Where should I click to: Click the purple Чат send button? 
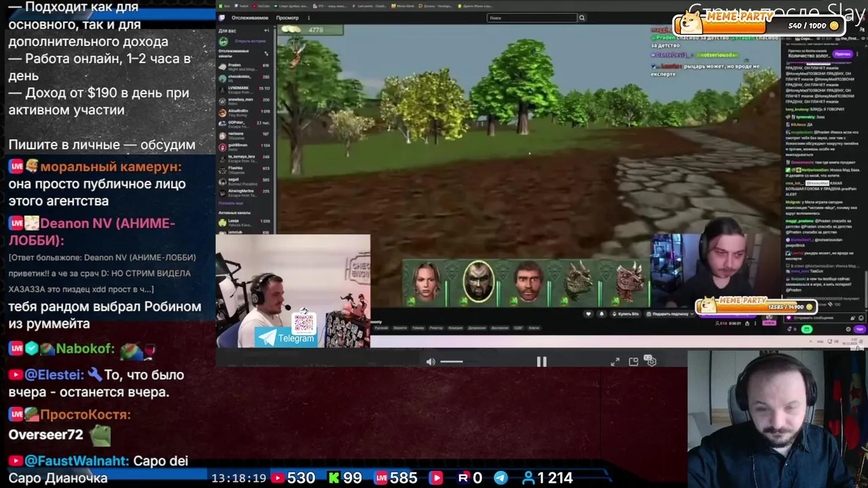[860, 329]
